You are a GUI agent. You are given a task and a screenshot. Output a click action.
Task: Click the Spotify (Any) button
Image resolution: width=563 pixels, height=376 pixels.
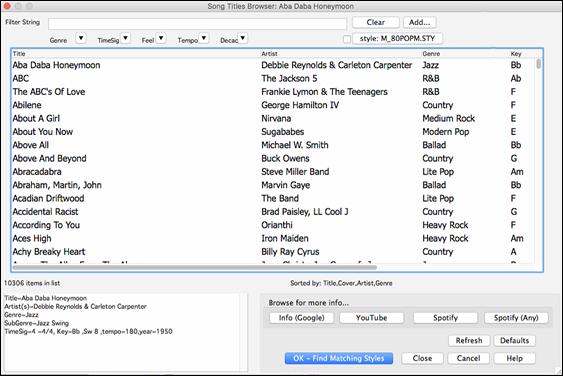point(516,317)
